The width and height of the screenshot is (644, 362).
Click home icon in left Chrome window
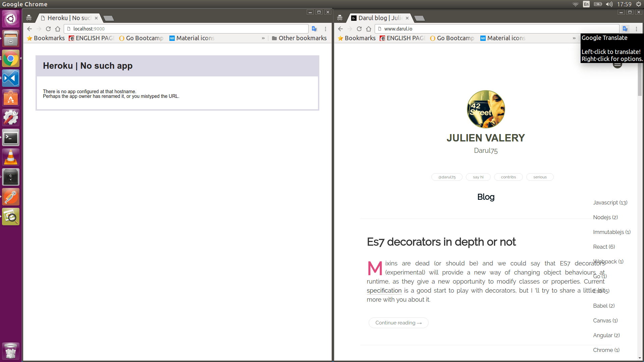tap(58, 29)
